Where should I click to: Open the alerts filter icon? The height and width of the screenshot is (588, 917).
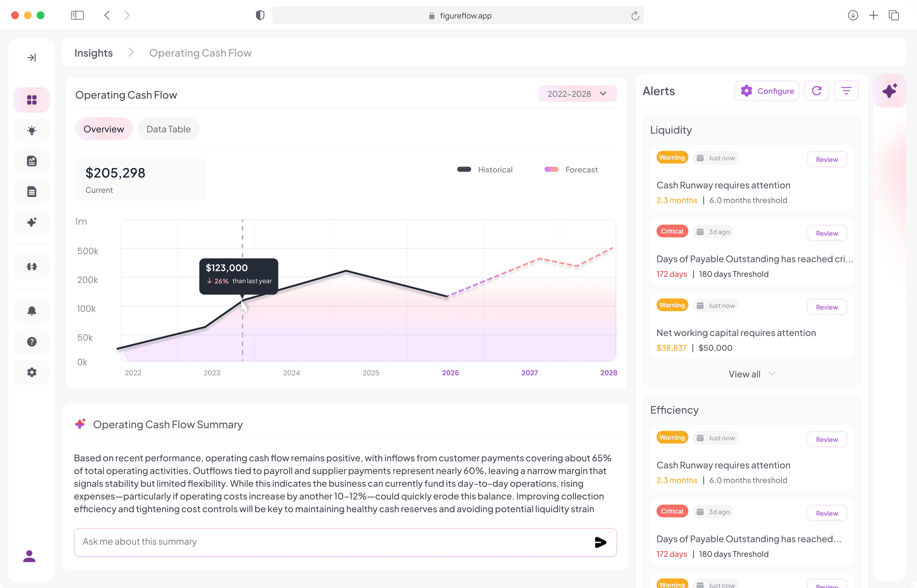pos(846,91)
